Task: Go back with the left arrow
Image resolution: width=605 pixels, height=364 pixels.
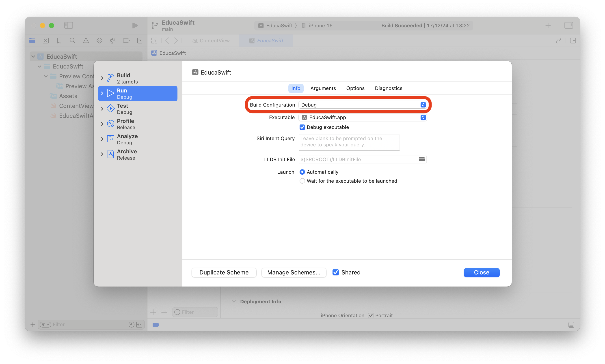Action: point(167,41)
